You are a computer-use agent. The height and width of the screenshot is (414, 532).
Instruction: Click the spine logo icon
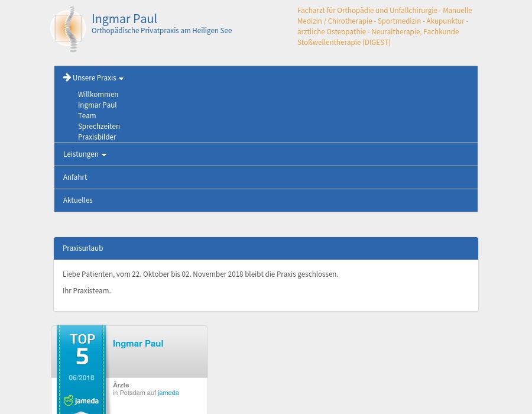click(x=68, y=29)
